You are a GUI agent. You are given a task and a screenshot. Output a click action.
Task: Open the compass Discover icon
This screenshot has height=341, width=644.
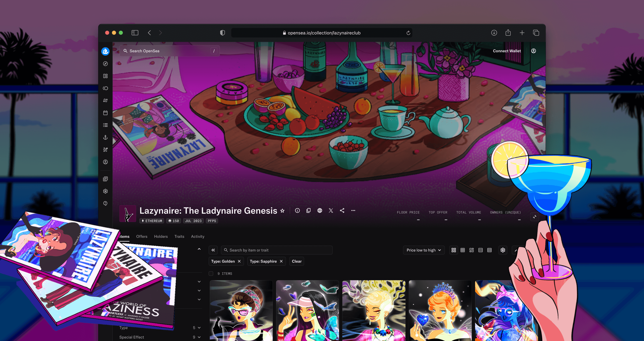[105, 64]
